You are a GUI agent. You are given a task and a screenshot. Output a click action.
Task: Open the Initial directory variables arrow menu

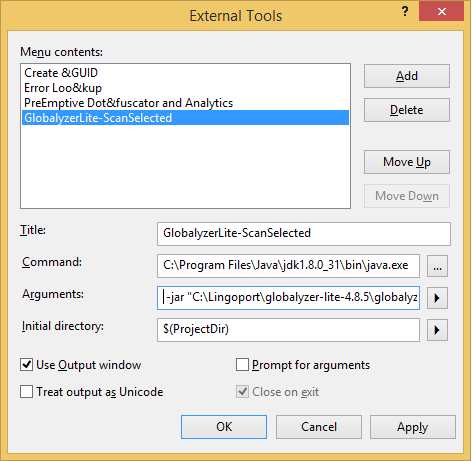(437, 330)
